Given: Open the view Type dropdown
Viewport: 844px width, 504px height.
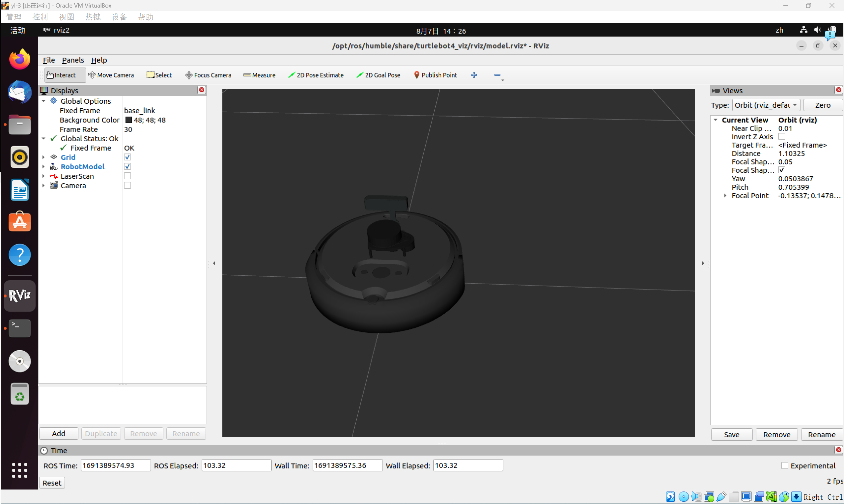Looking at the screenshot, I should (766, 105).
